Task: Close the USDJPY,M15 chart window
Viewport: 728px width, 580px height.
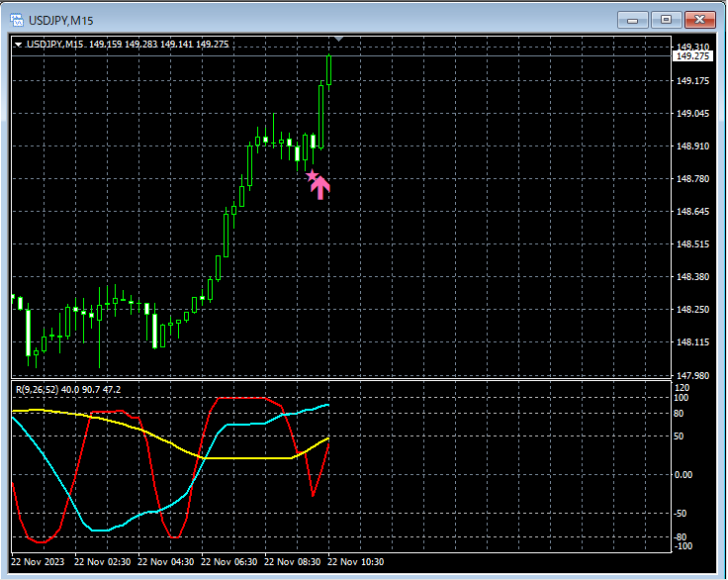Action: 699,20
